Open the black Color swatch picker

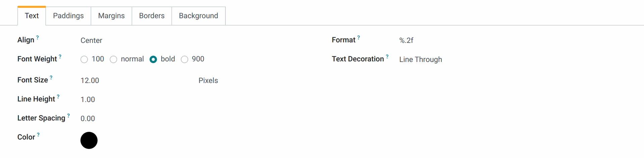point(89,141)
